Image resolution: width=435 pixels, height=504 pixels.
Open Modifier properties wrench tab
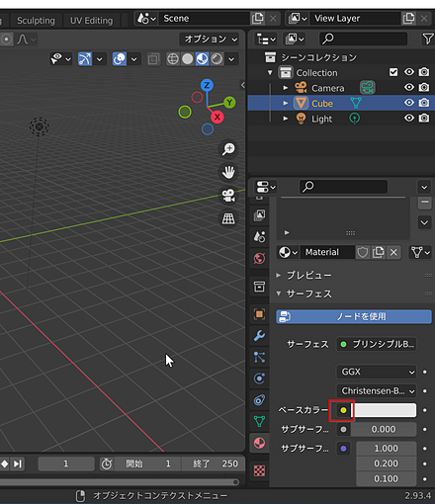coord(259,336)
